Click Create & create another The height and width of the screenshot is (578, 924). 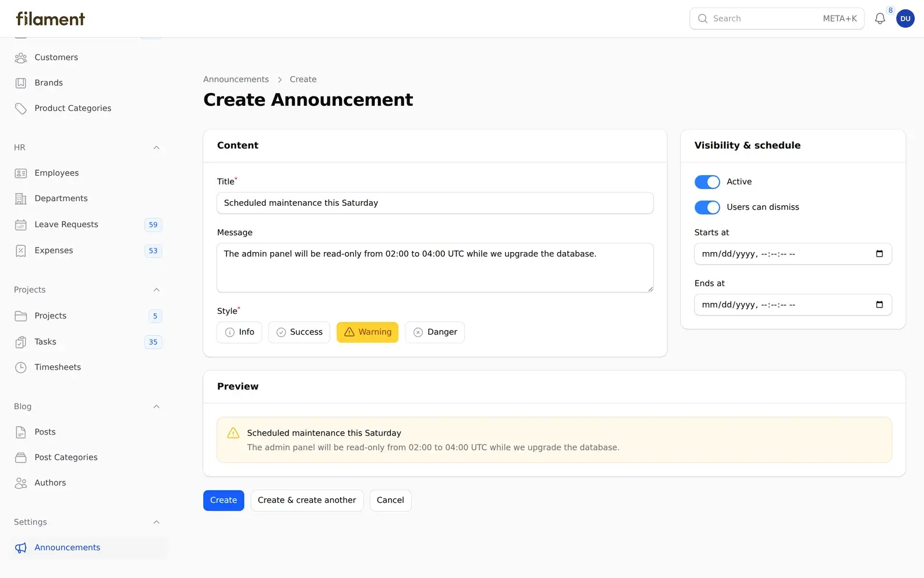[307, 501]
